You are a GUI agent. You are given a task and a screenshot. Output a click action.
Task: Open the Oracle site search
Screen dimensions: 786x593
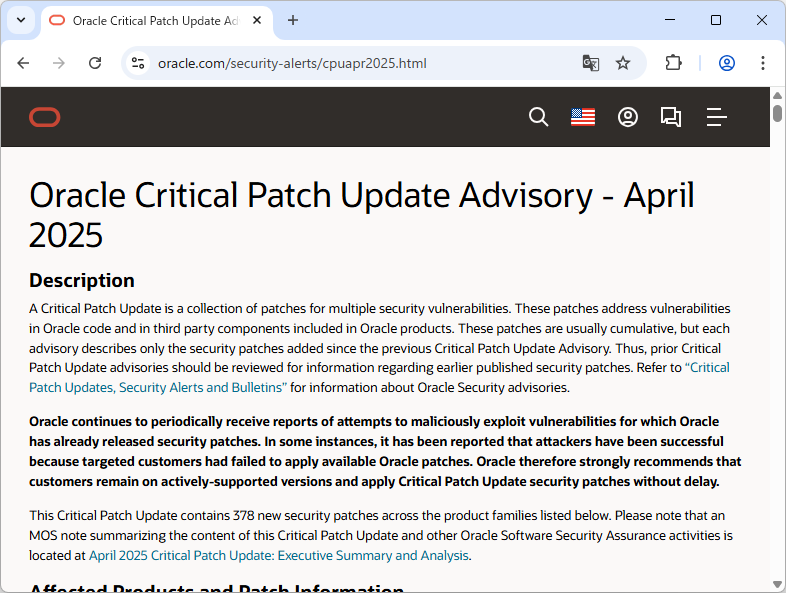tap(538, 117)
